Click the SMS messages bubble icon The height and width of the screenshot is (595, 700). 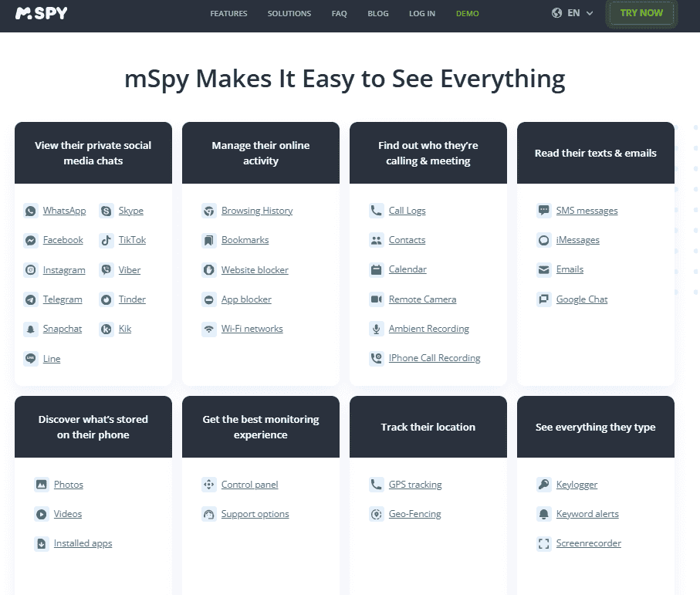(544, 210)
